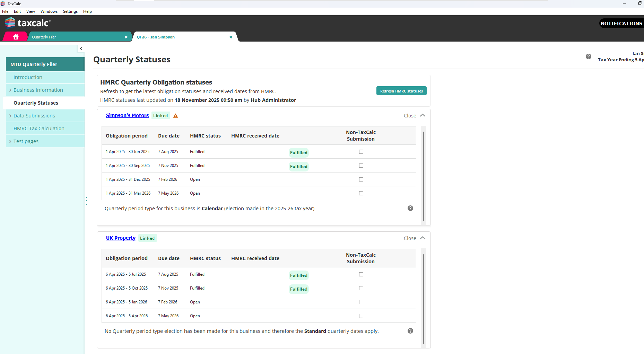The width and height of the screenshot is (644, 354).
Task: Click 'Obligation period' header in UK Property table
Action: point(127,258)
